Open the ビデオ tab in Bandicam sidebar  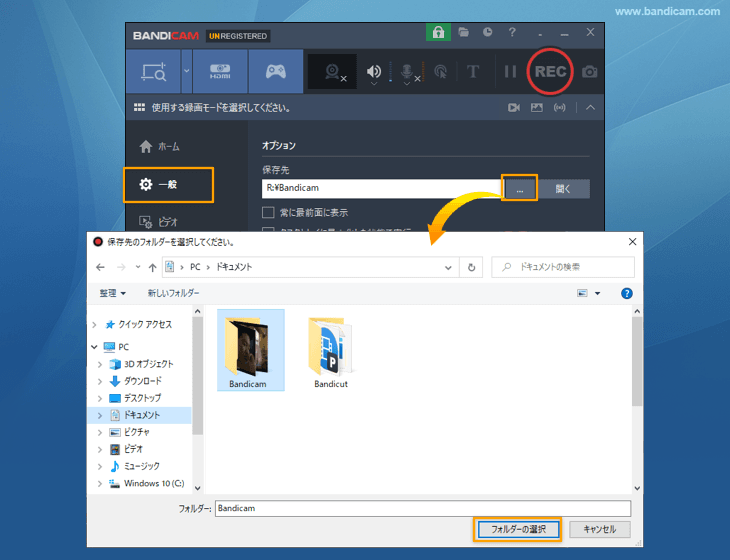[159, 222]
